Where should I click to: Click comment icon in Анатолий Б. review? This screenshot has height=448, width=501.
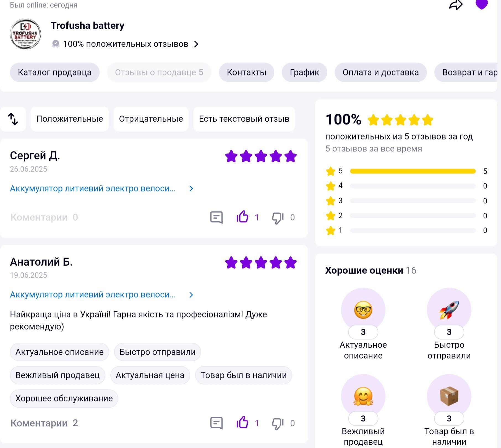pyautogui.click(x=216, y=423)
